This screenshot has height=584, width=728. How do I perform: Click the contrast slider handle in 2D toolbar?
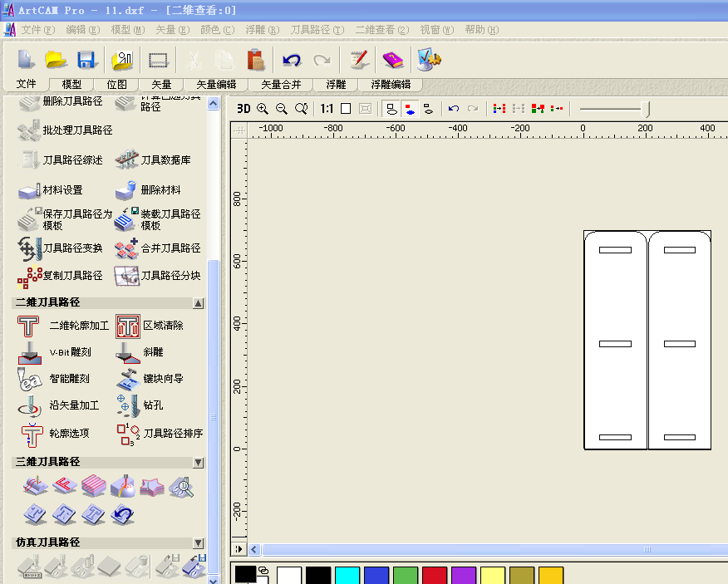click(646, 109)
